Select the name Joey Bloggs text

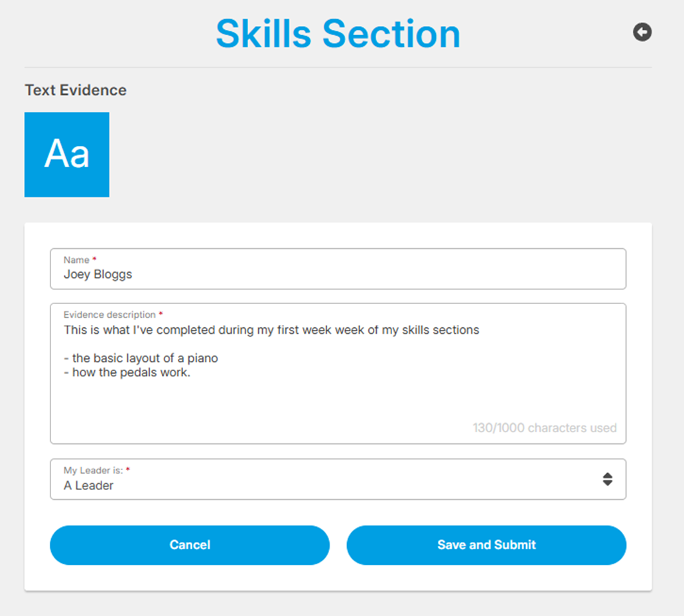[98, 274]
